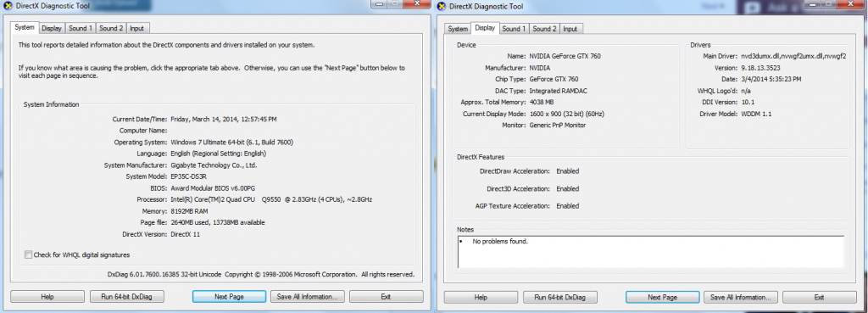Click driver model value 'WDDM 1.1'
The image size is (868, 313).
click(x=756, y=115)
